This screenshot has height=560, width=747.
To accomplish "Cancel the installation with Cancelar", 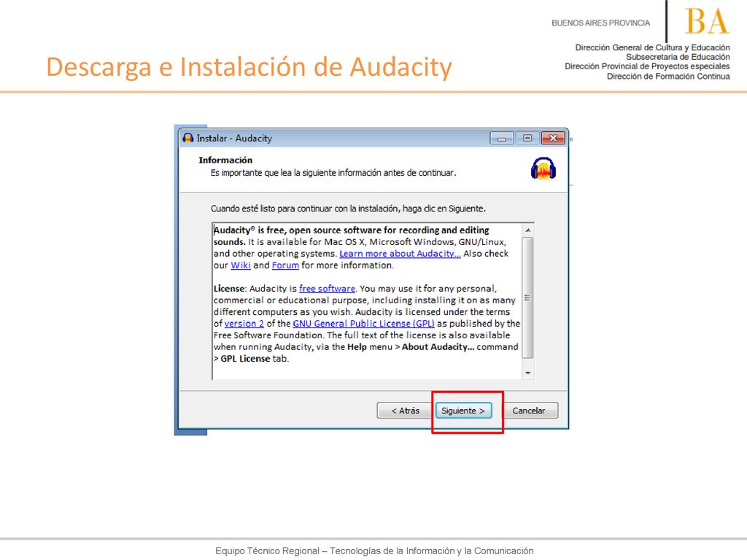I will (529, 411).
